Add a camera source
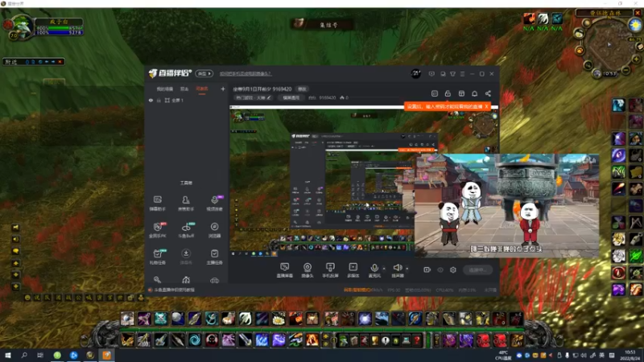 (x=308, y=270)
